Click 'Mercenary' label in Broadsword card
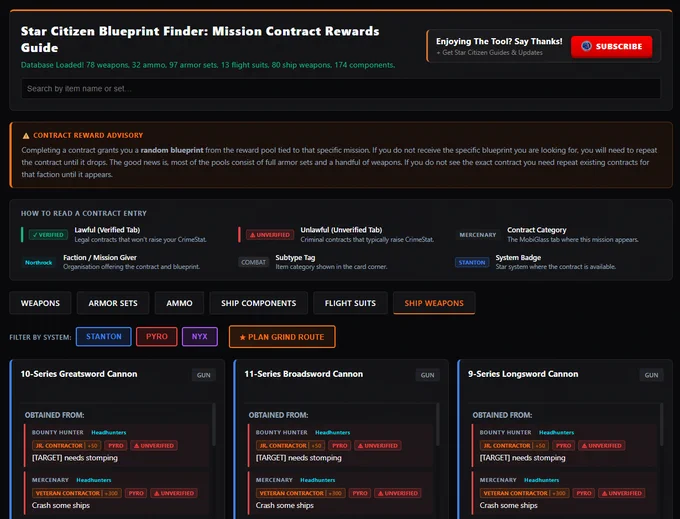 [274, 480]
